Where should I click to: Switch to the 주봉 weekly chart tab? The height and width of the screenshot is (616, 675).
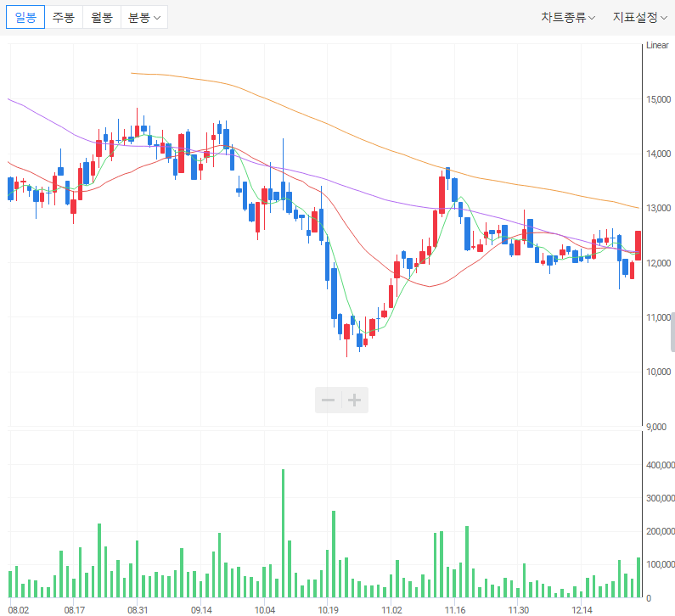(64, 17)
